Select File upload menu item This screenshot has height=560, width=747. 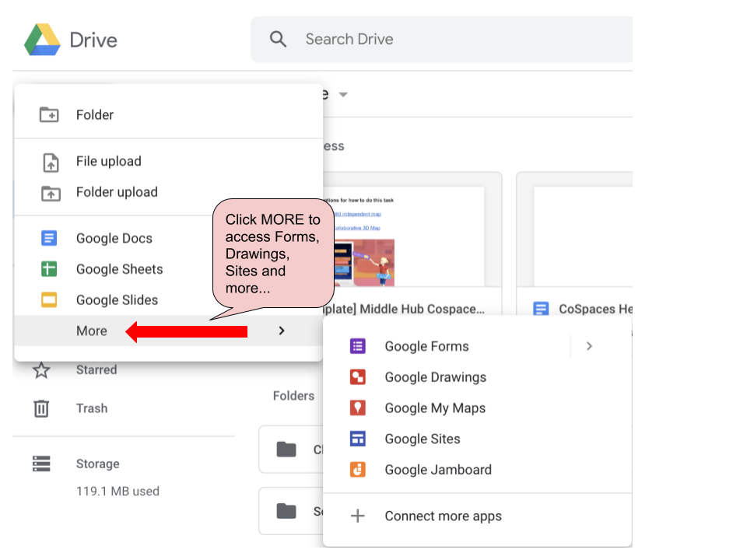point(169,162)
